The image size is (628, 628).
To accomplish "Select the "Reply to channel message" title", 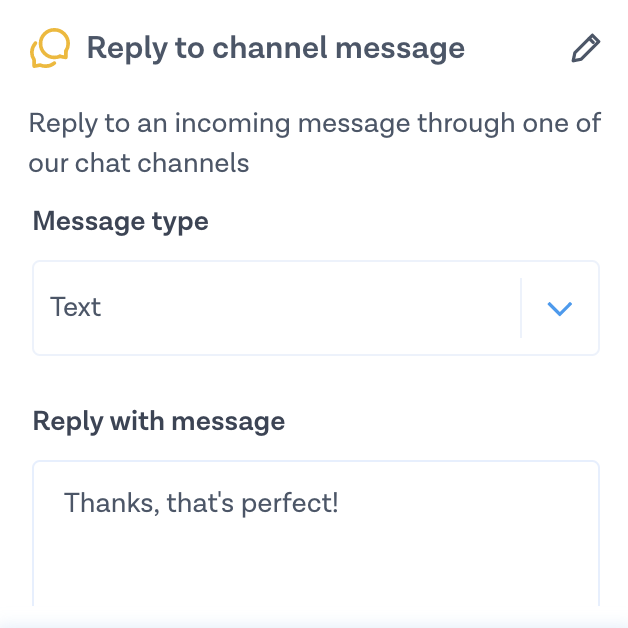I will [275, 48].
